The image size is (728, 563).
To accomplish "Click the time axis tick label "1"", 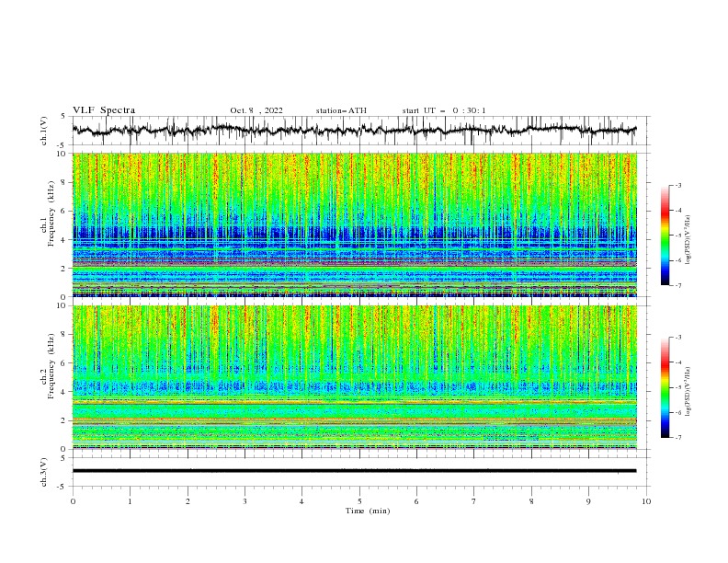I will tap(130, 501).
